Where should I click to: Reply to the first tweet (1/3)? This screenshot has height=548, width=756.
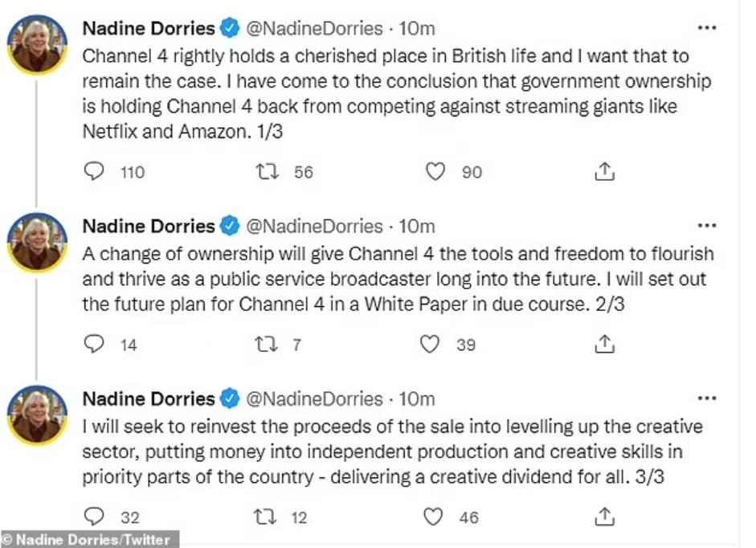click(95, 171)
